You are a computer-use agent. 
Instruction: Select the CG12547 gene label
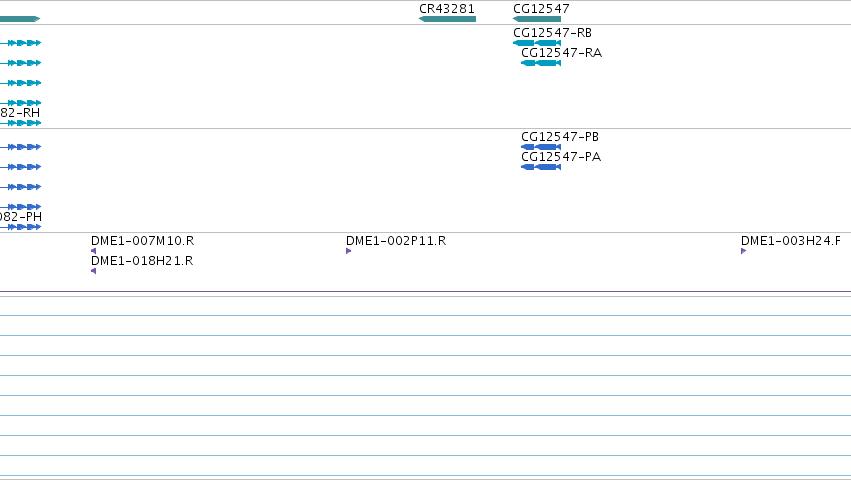click(541, 9)
